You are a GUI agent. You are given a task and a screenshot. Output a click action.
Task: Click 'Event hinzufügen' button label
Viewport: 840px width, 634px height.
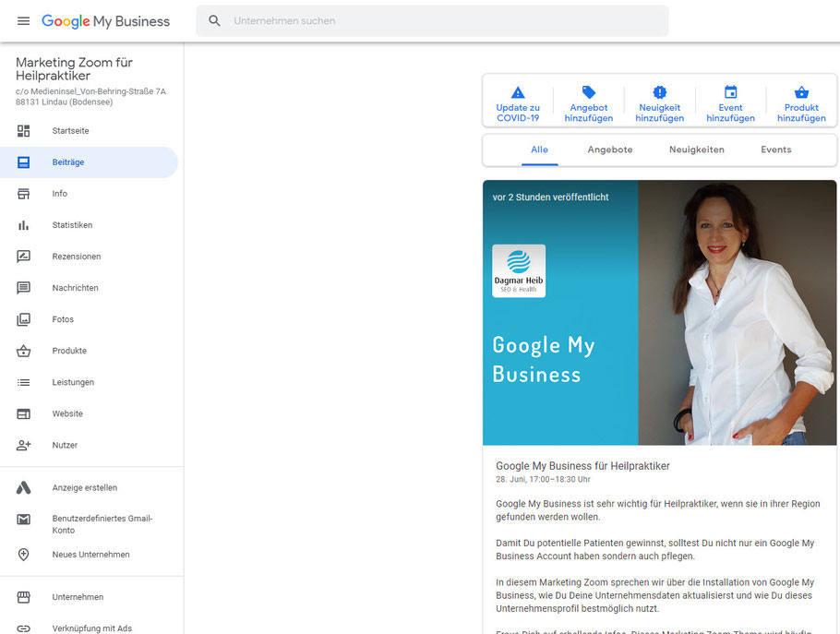pos(731,113)
